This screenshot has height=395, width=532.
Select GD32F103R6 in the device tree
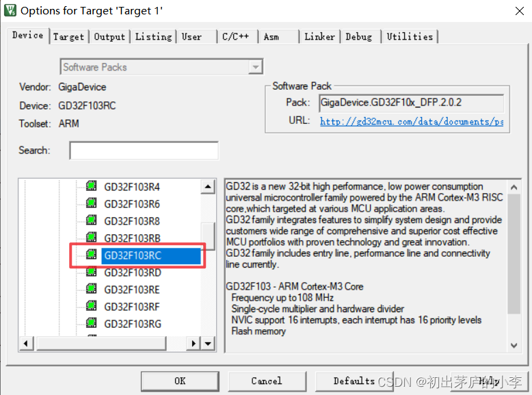click(x=132, y=204)
